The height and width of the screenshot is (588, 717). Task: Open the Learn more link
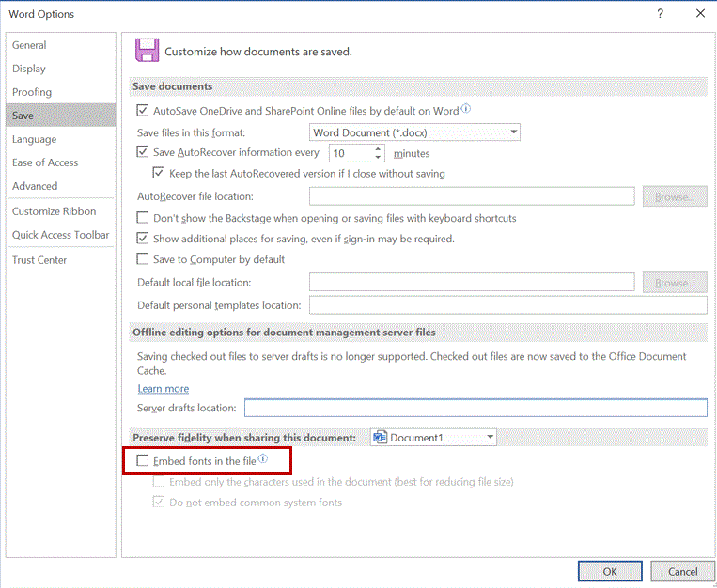pyautogui.click(x=164, y=389)
